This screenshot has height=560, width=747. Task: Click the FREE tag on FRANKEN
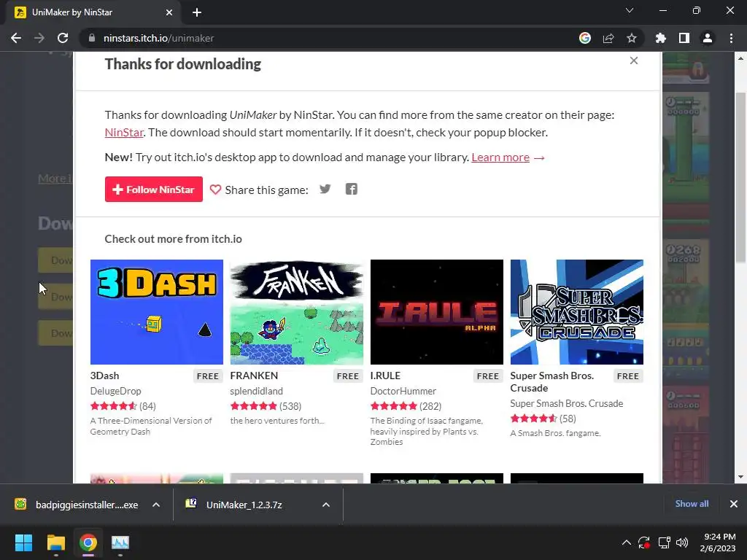(x=348, y=376)
